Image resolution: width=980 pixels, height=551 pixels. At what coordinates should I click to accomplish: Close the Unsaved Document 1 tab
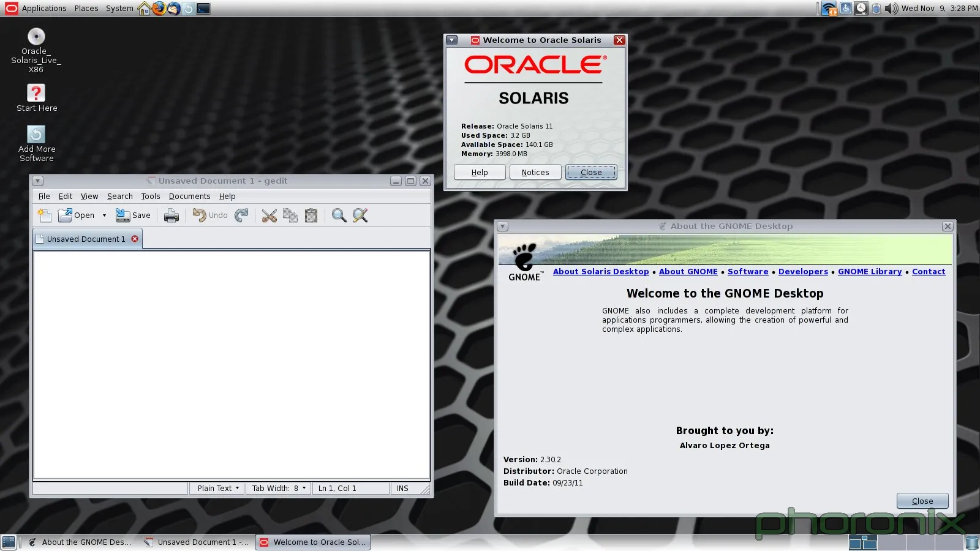coord(135,239)
